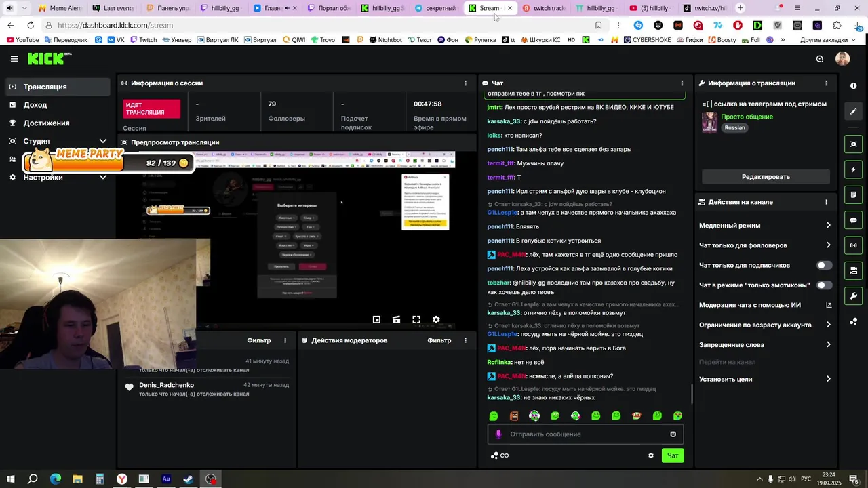Switch to the секретный Telegram browser tab
868x488 pixels.
[x=436, y=8]
